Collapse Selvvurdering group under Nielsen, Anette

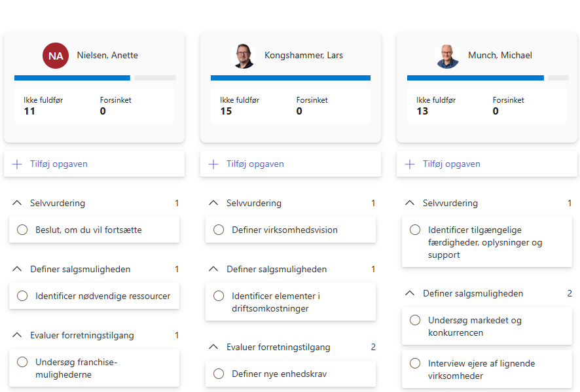coord(17,203)
